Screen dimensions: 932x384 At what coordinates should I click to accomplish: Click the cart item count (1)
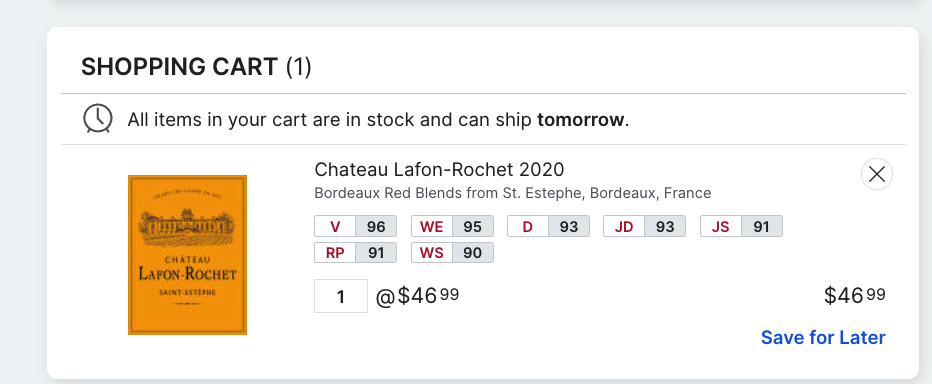point(298,67)
